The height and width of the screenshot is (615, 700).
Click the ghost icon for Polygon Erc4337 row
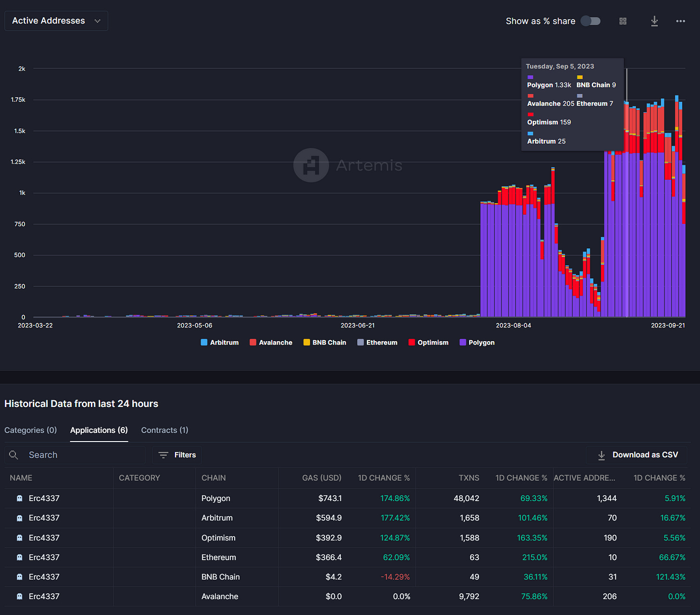pos(20,498)
